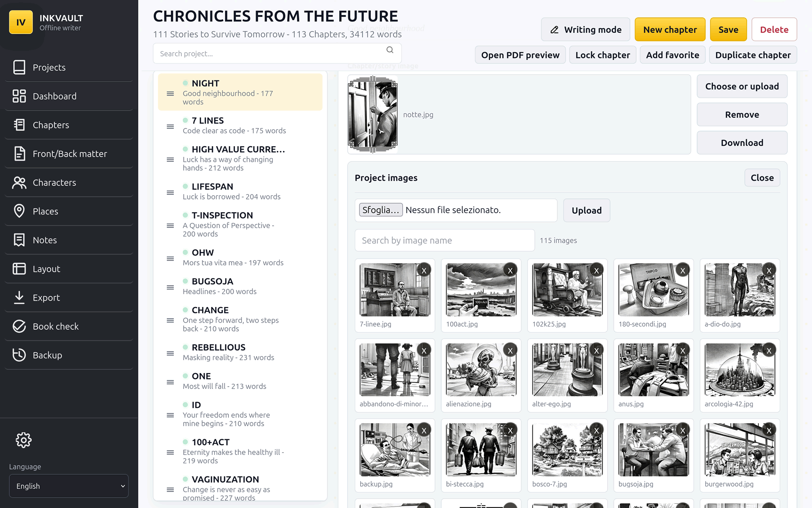Click Add favorite
Screen dimensions: 812x508
(672, 55)
